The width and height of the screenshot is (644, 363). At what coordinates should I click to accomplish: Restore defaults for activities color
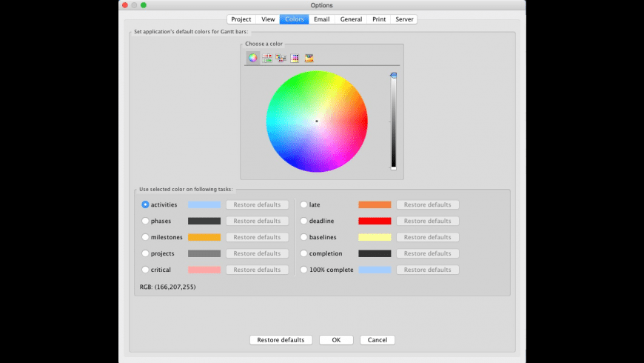pyautogui.click(x=257, y=204)
